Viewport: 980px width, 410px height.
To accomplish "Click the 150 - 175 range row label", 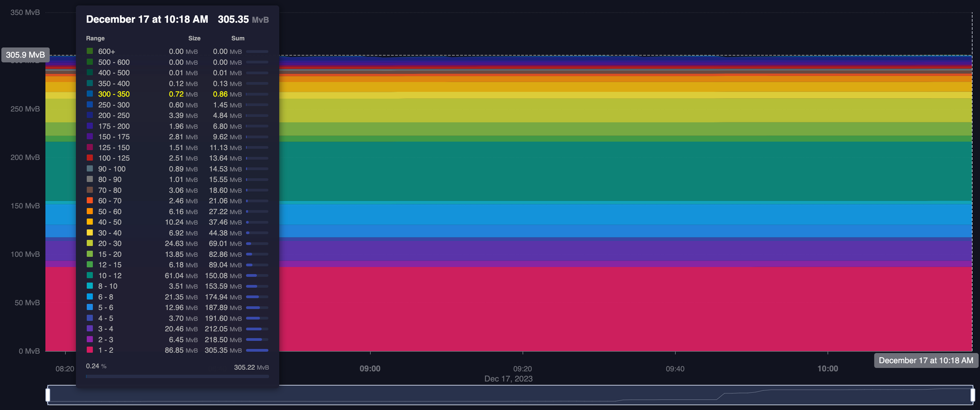I will click(114, 137).
